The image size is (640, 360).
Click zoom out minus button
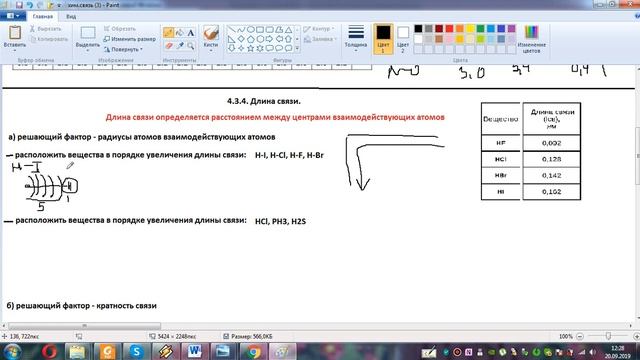(579, 336)
